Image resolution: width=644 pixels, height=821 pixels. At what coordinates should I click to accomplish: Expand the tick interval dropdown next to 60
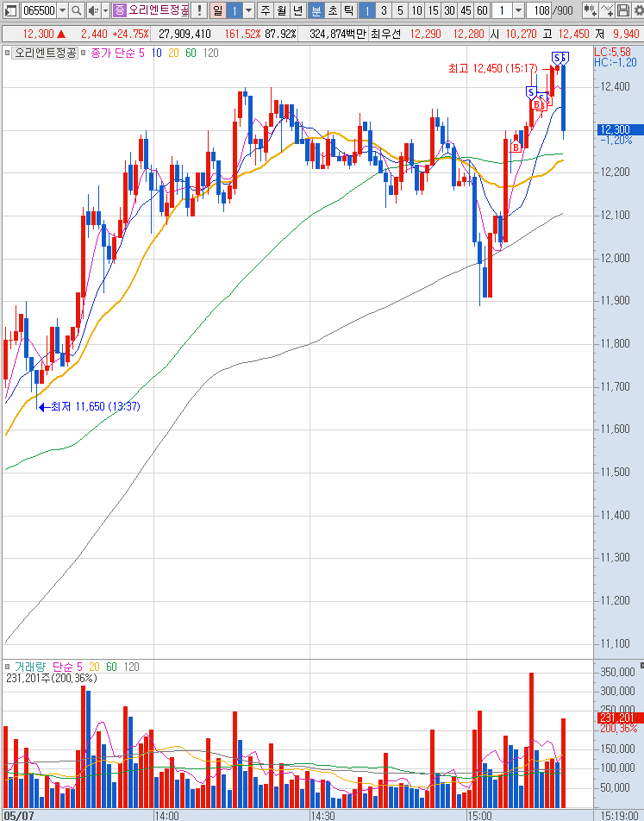point(518,10)
